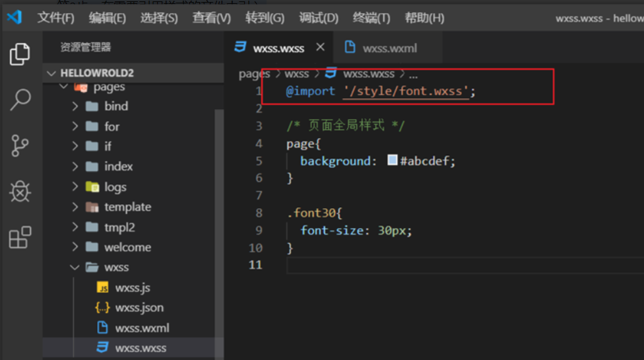Screen dimensions: 644x360
Task: Collapse the HELLOWROLD2 project root
Action: [x=51, y=73]
